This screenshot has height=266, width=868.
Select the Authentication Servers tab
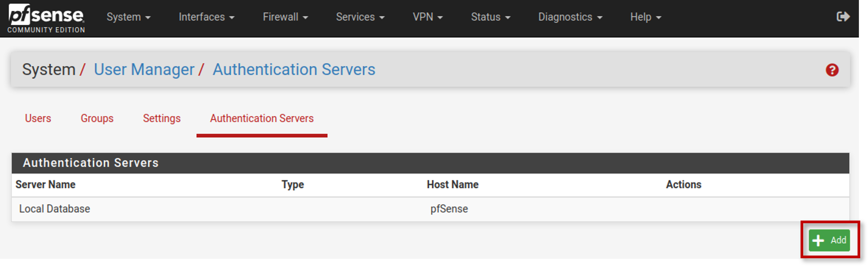click(262, 118)
